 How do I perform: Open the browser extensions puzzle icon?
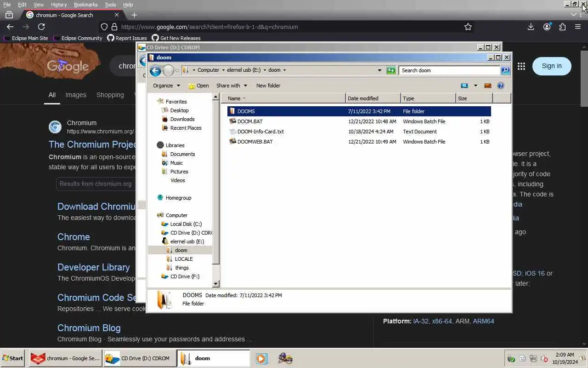point(562,27)
